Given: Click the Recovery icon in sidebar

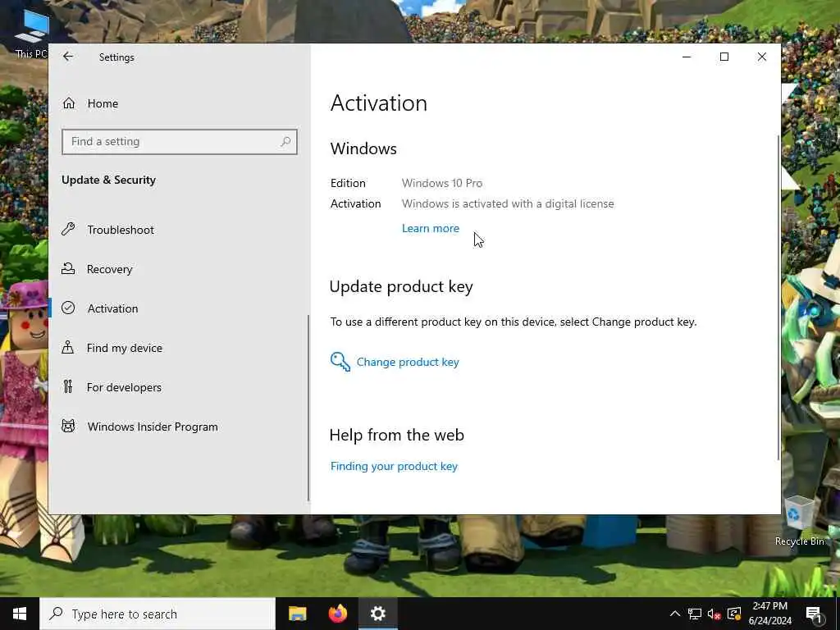Looking at the screenshot, I should point(68,268).
